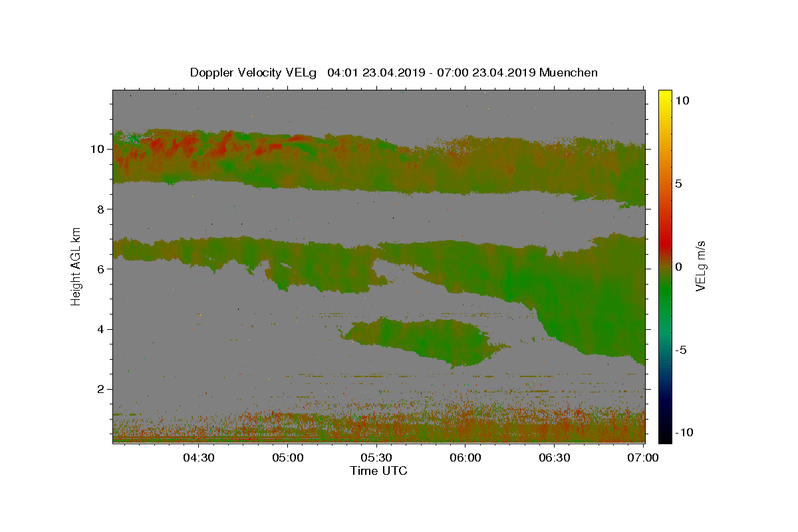The width and height of the screenshot is (798, 532).
Task: Click the 'Muenchen' station name in the title
Action: coord(569,72)
